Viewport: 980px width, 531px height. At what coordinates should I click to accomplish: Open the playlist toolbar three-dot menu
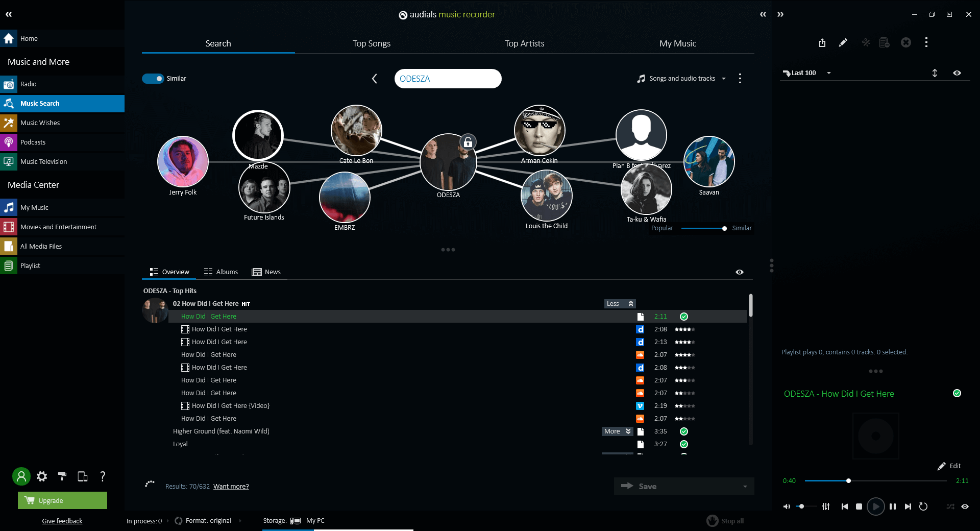pyautogui.click(x=926, y=42)
